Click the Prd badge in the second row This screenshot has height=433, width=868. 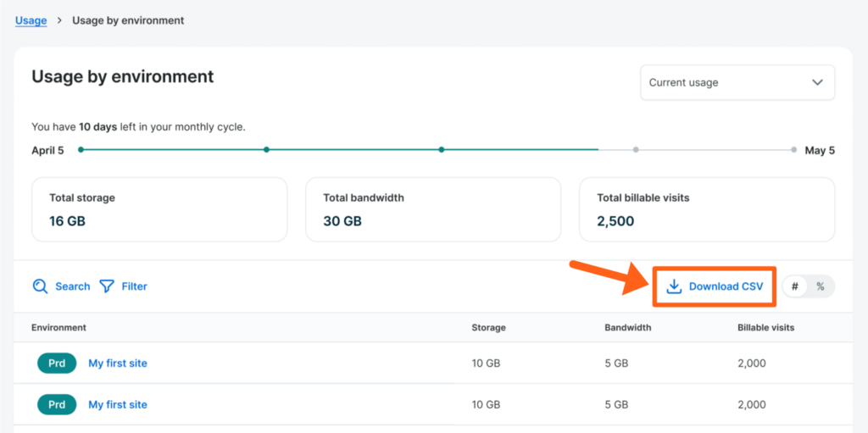57,405
